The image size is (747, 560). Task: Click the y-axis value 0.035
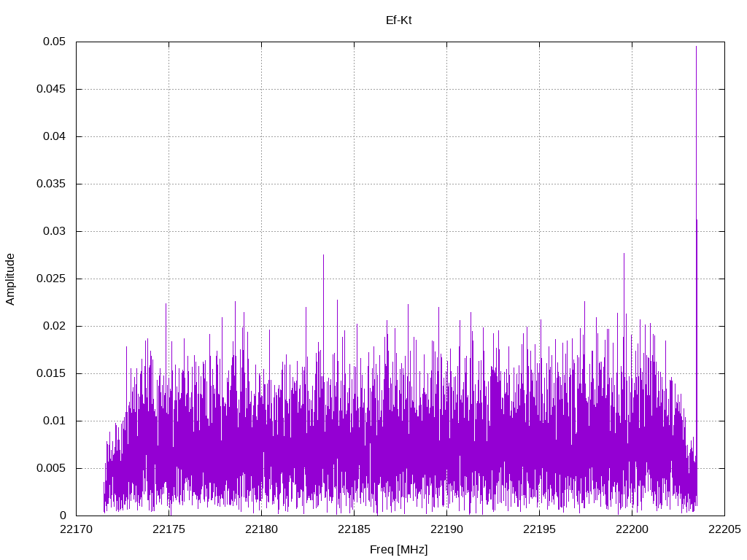(x=51, y=184)
